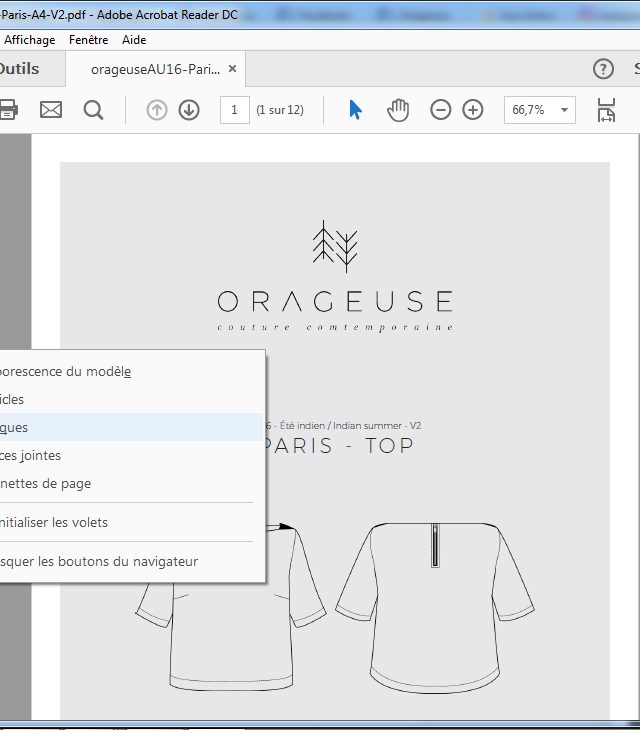
Task: Choose 'Vignettes de page' menu entry
Action: click(131, 483)
